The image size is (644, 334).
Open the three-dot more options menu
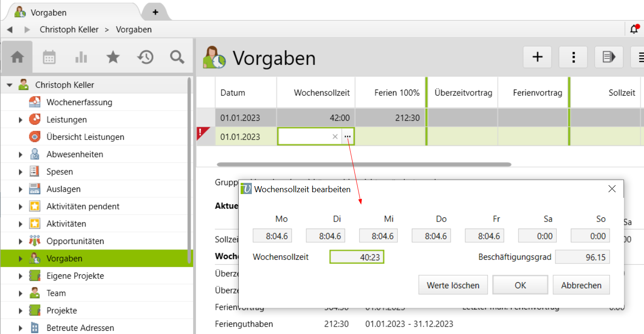tap(573, 57)
